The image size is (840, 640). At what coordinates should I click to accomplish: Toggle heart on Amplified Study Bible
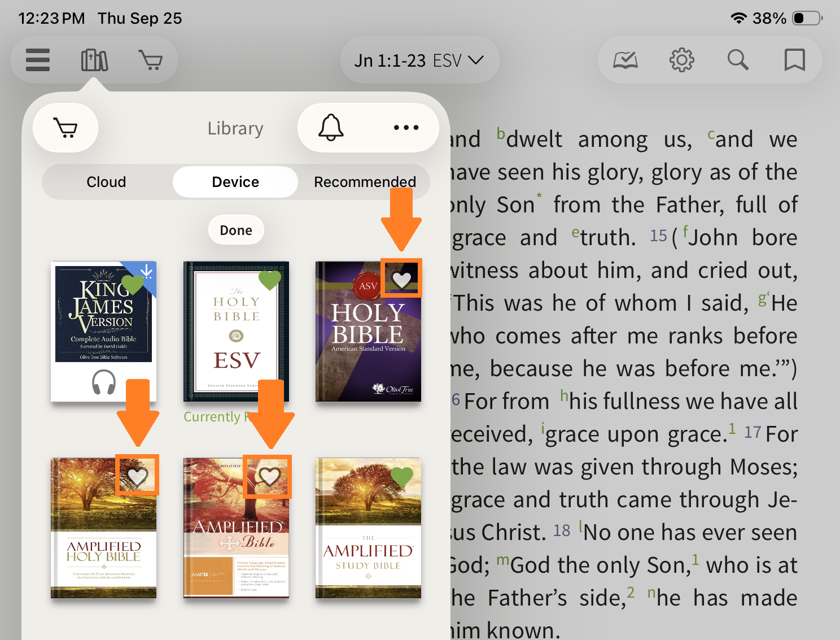coord(402,476)
